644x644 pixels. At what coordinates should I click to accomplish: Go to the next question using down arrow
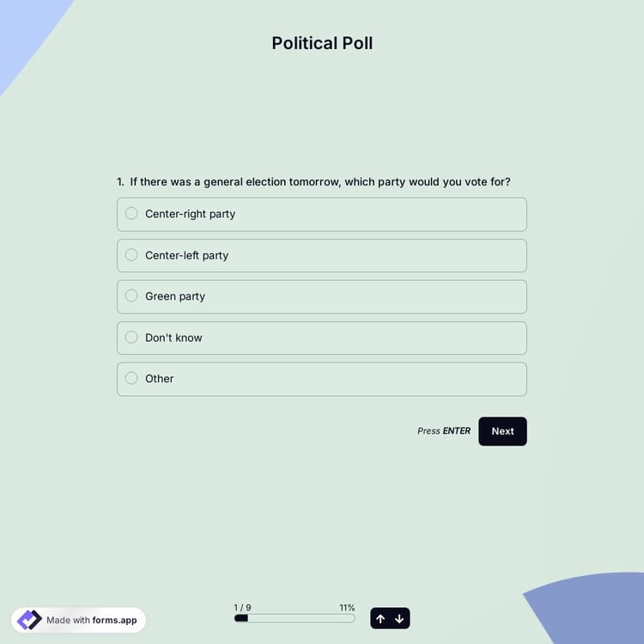click(399, 618)
